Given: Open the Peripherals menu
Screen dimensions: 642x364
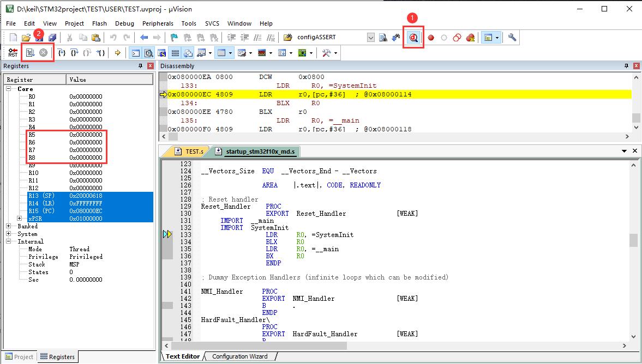Looking at the screenshot, I should coord(158,23).
